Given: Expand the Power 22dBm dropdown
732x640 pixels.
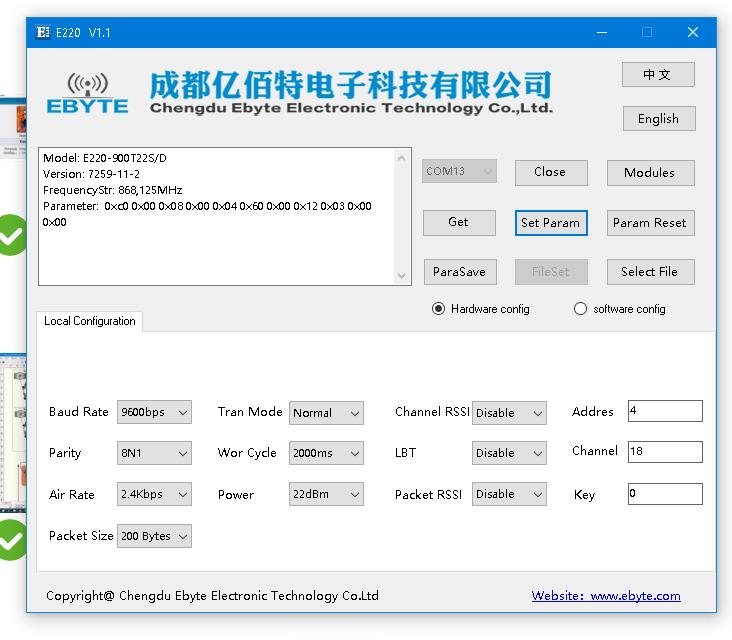Looking at the screenshot, I should click(326, 494).
